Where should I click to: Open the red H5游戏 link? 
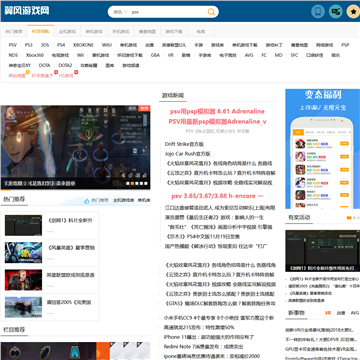pos(66,76)
